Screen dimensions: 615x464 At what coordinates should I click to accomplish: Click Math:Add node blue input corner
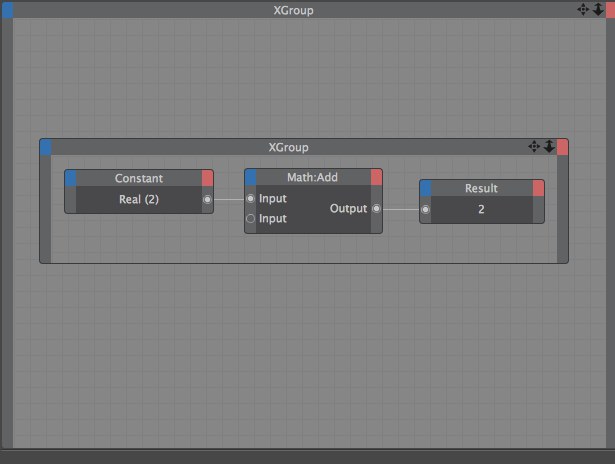pos(251,177)
